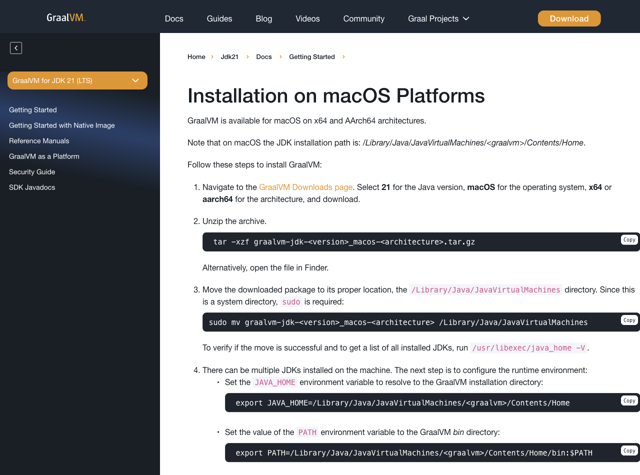Image resolution: width=640 pixels, height=475 pixels.
Task: Collapse the sidebar with the back arrow icon
Action: [x=16, y=48]
